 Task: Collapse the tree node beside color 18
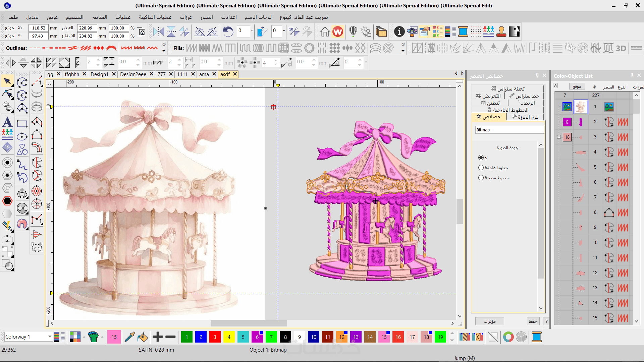coord(559,137)
